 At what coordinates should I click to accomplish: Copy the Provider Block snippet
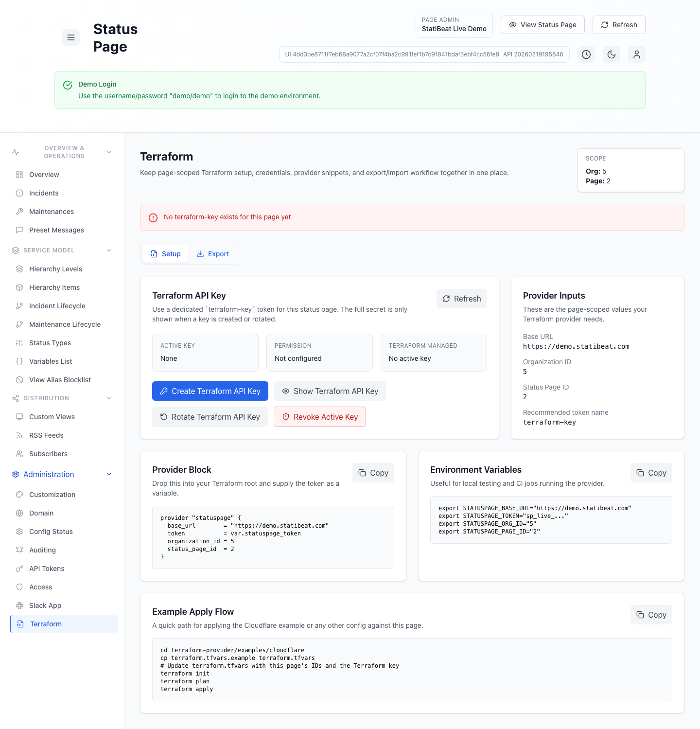tap(373, 472)
